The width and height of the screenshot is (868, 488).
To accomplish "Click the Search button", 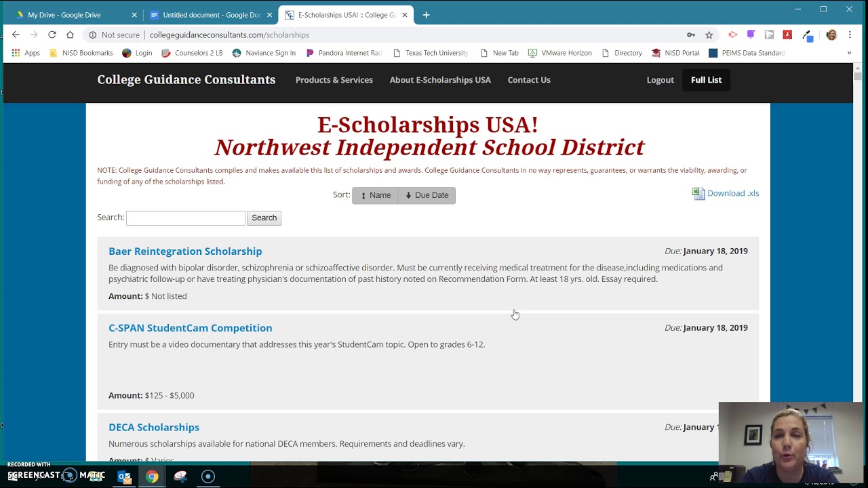I will click(x=264, y=218).
